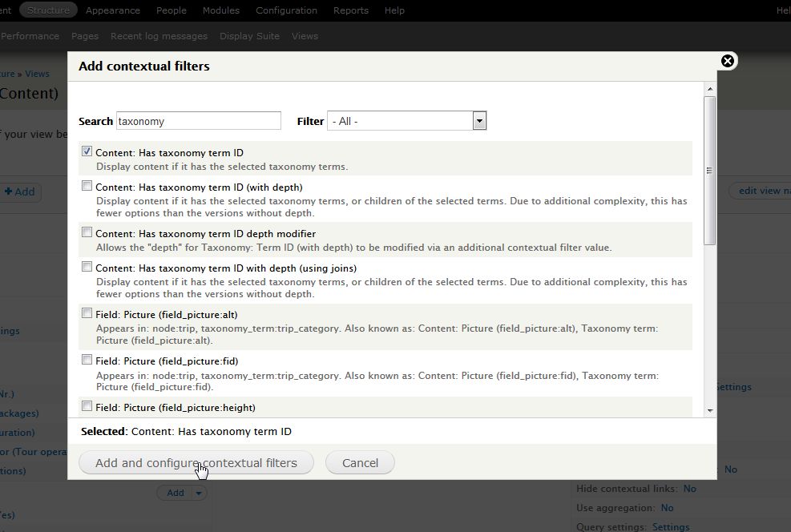Check Has taxonomy term ID with depth (using joins)
791x532 pixels.
(87, 267)
